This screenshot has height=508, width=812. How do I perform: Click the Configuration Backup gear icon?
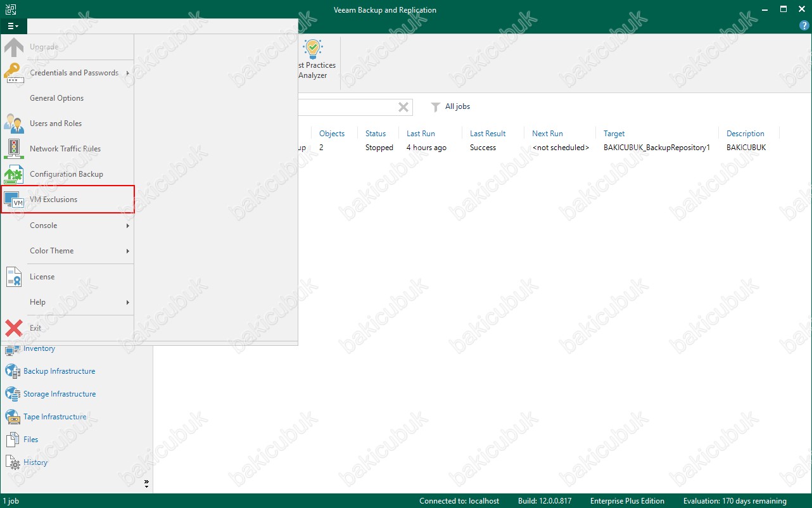click(14, 174)
